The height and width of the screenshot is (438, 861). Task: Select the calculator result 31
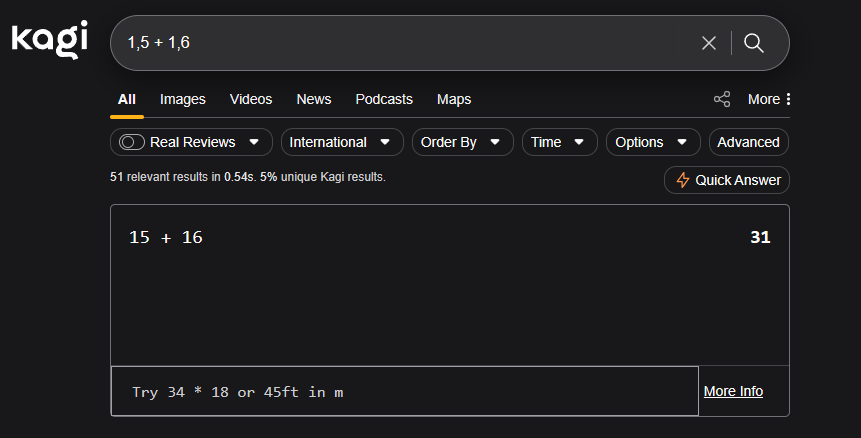pyautogui.click(x=761, y=237)
